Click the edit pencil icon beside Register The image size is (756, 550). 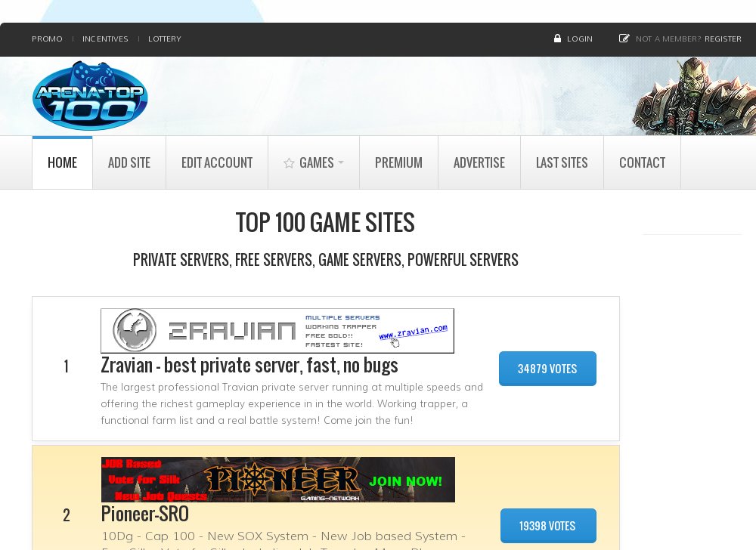[624, 39]
